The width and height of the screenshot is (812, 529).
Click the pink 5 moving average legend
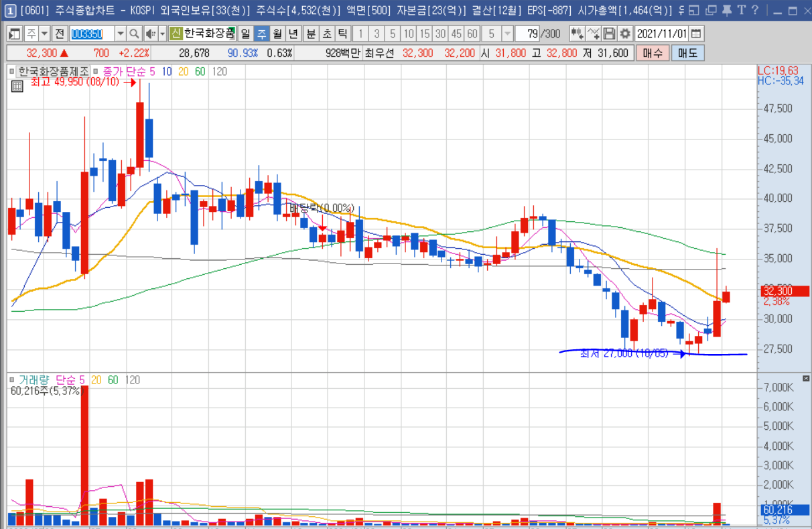click(152, 71)
